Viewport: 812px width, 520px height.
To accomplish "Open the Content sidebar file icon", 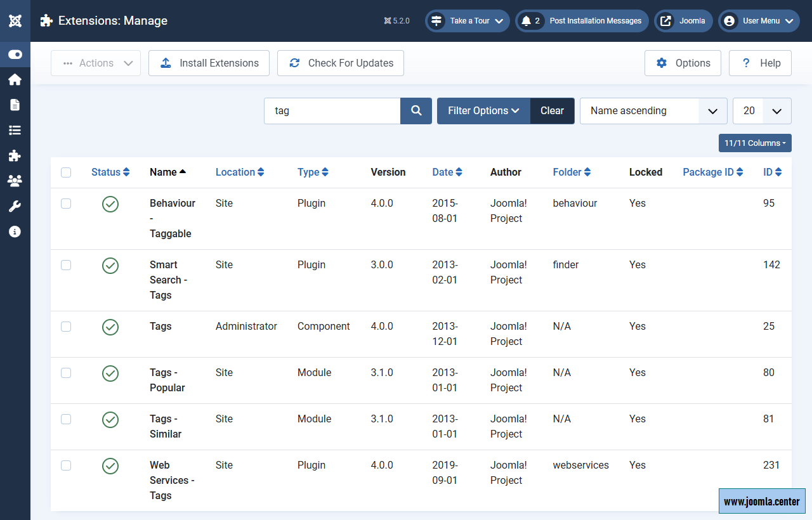I will [x=15, y=105].
